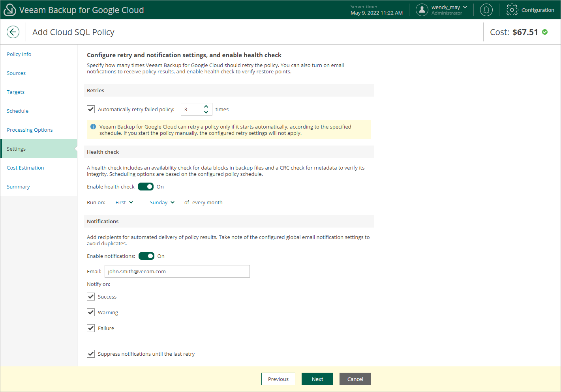Click the Configuration label
The width and height of the screenshot is (561, 392).
[x=538, y=10]
